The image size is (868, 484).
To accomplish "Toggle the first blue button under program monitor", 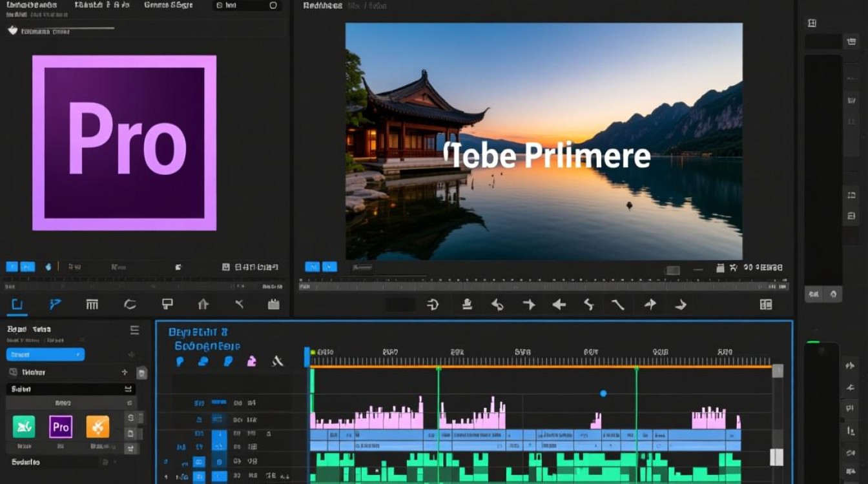I will coord(312,267).
